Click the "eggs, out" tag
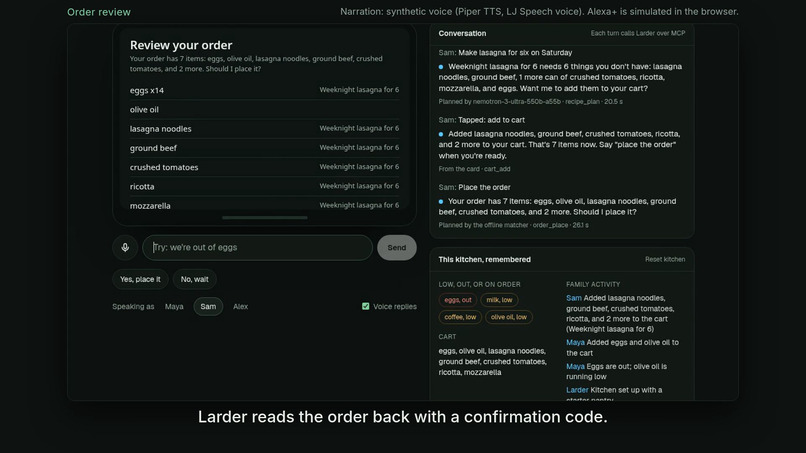This screenshot has height=453, width=806. pyautogui.click(x=457, y=300)
